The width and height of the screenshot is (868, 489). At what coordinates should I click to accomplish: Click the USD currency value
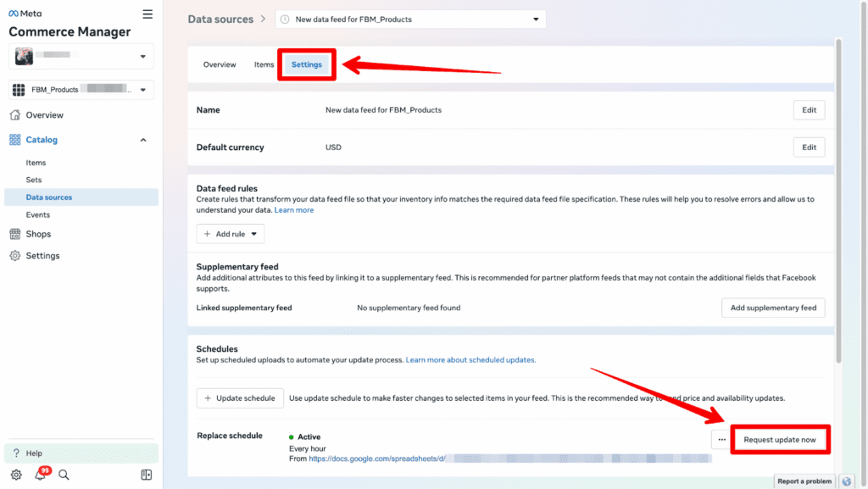333,147
